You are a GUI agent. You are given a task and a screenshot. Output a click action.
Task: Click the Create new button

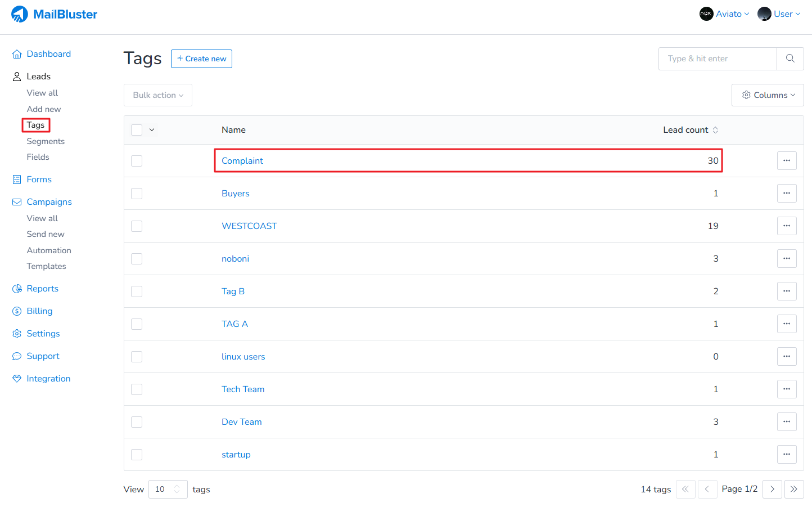pyautogui.click(x=201, y=59)
